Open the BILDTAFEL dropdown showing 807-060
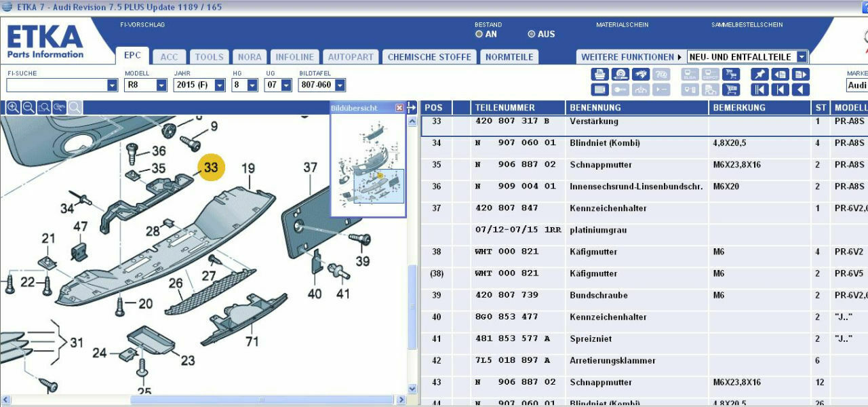Image resolution: width=868 pixels, height=407 pixels. click(x=340, y=85)
